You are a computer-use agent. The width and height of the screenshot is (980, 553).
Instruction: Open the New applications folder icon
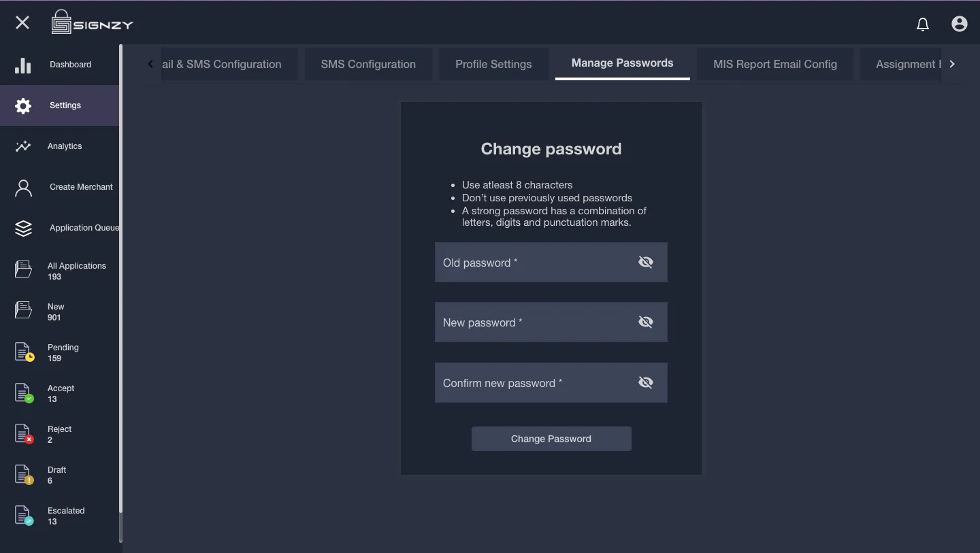pyautogui.click(x=23, y=310)
